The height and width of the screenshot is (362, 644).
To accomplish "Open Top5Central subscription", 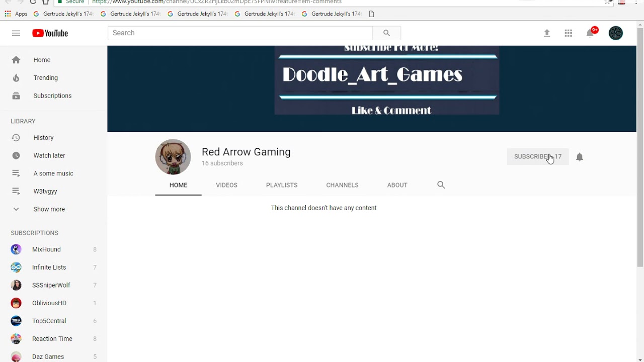I will point(53,321).
